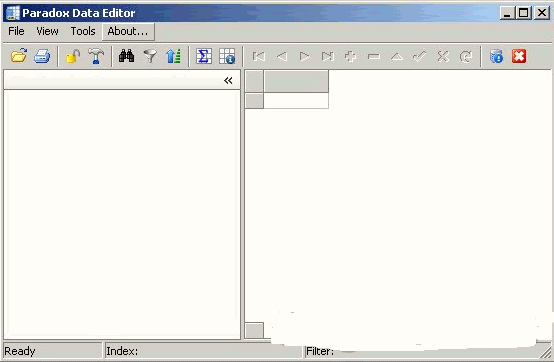
Task: Show table information grid icon
Action: (227, 56)
